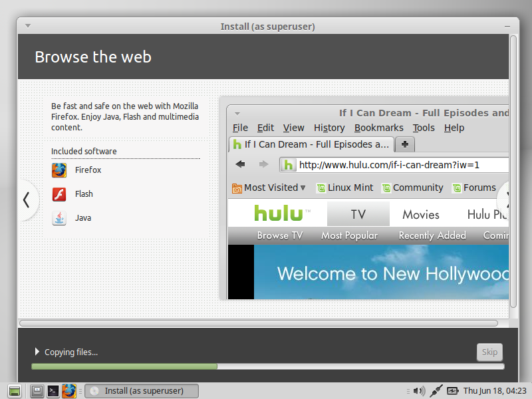The image size is (532, 399).
Task: Open the Most Visited bookmarks dropdown
Action: point(269,188)
